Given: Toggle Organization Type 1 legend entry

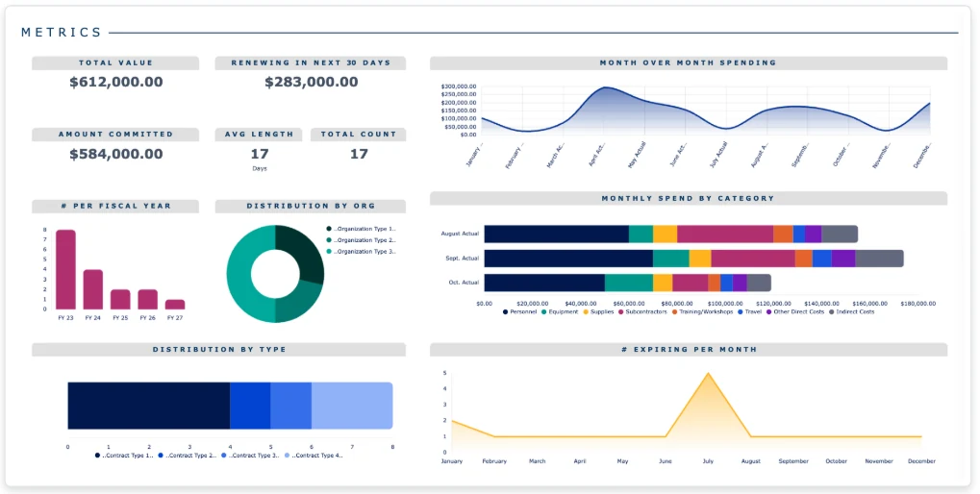Looking at the screenshot, I should (362, 229).
